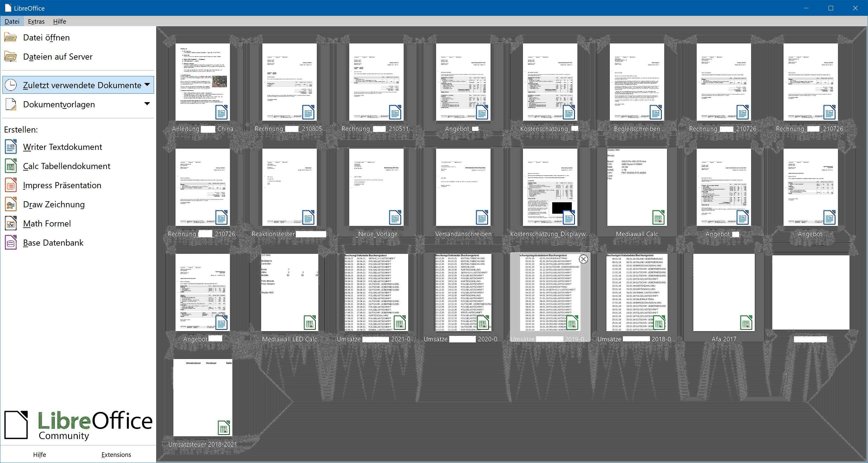Open the Datei menu

pos(12,21)
